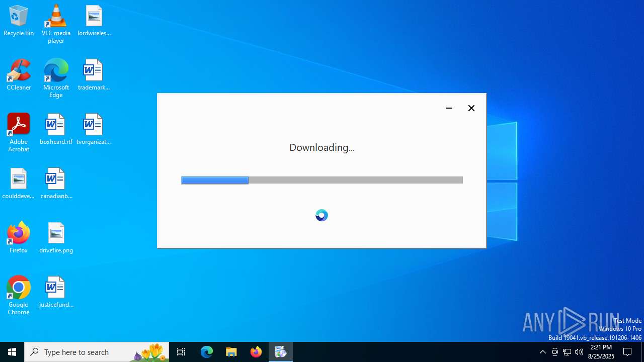Minimize the Downloading dialog
This screenshot has width=644, height=362.
point(449,108)
